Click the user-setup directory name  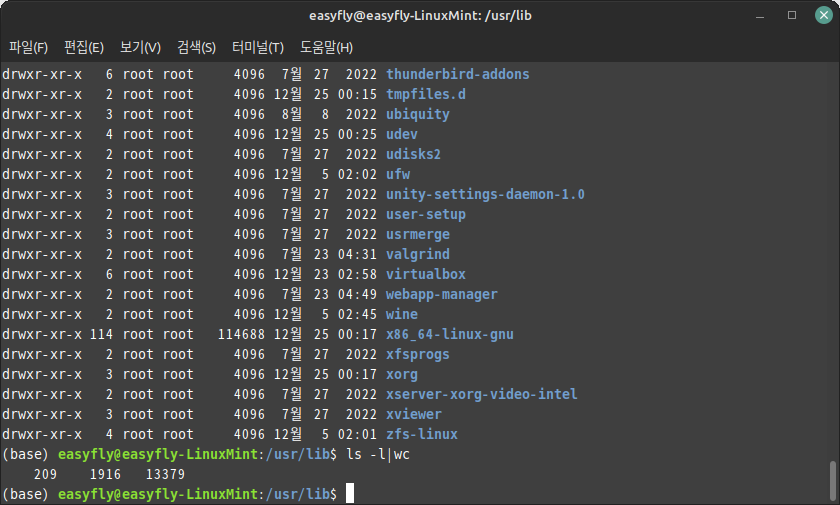[426, 214]
